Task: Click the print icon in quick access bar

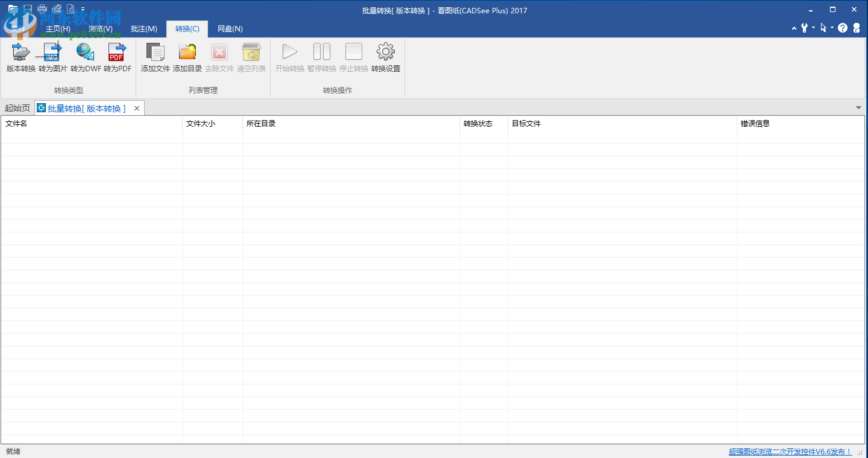Action: (x=42, y=9)
